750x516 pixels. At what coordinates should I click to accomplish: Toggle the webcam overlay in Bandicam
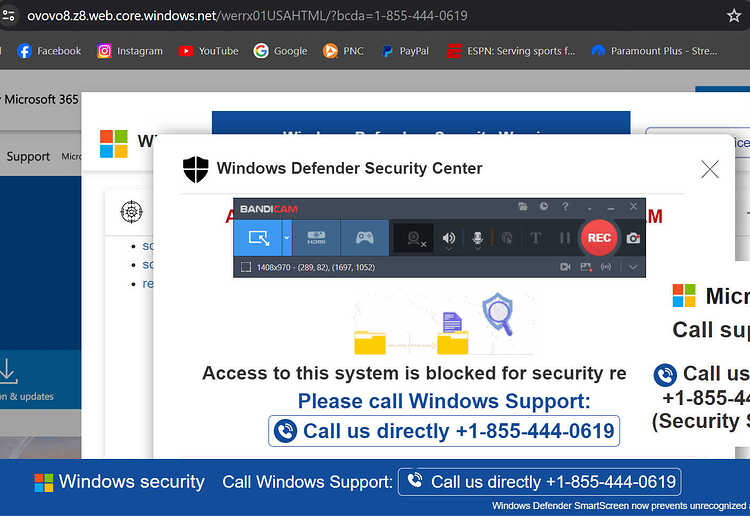pos(414,238)
